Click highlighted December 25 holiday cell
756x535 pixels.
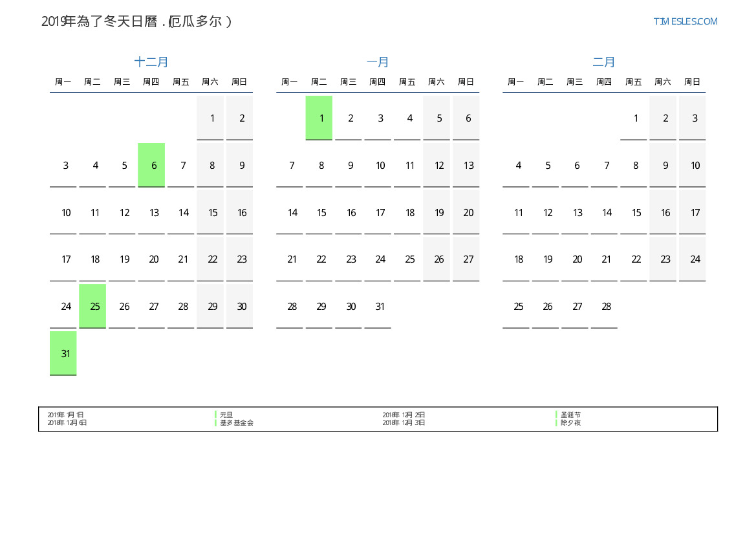[92, 306]
